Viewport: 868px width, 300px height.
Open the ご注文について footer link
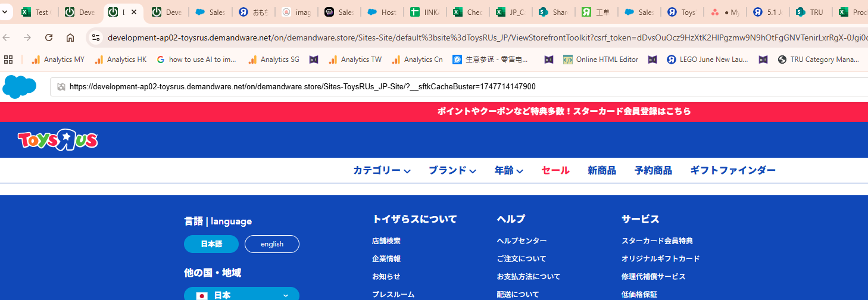(522, 259)
